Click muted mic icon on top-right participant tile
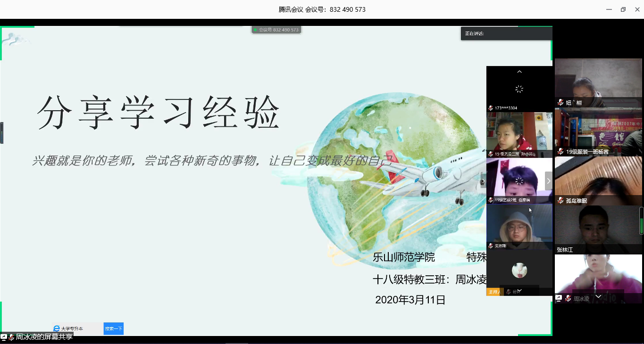644x344 pixels. coord(560,102)
